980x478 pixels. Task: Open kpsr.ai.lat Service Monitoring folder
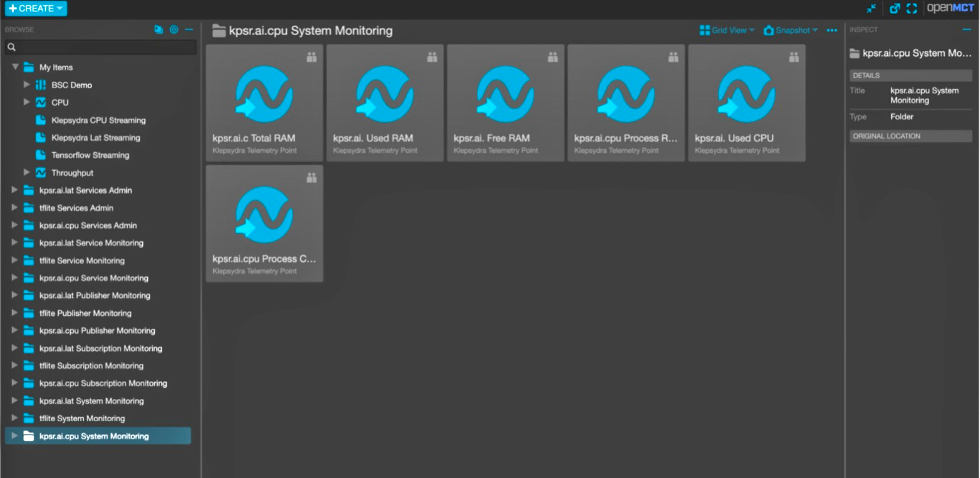(x=91, y=243)
